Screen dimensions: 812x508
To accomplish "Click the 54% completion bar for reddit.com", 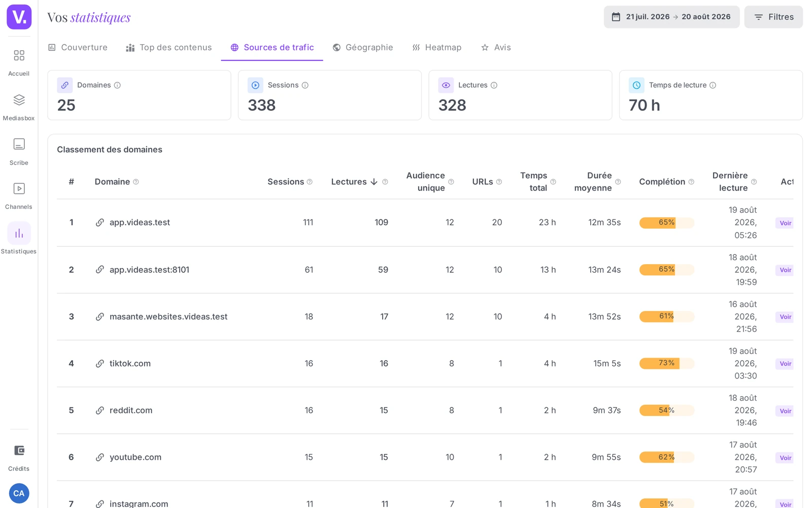I will [x=666, y=410].
